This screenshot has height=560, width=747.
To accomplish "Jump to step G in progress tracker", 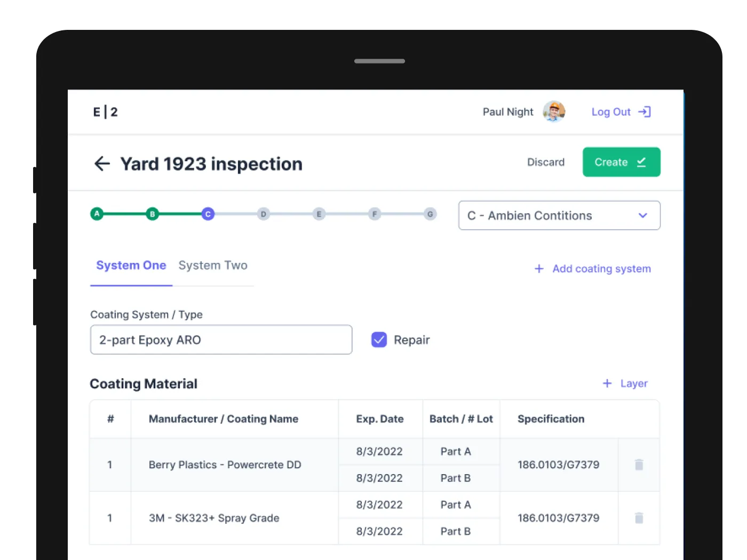I will (x=430, y=214).
